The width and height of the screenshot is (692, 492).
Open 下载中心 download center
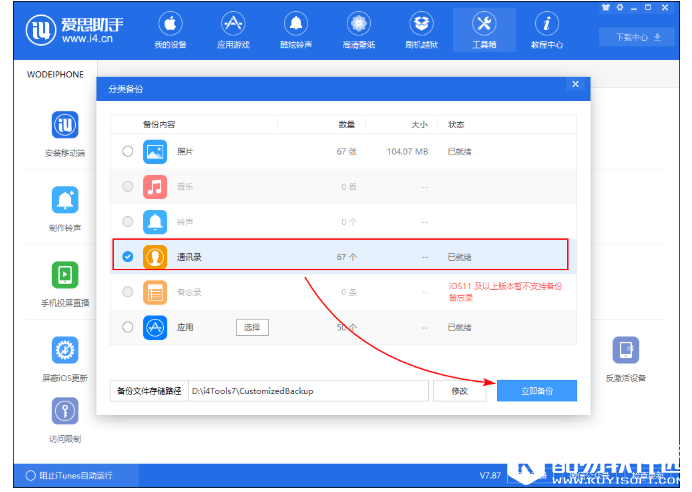pos(636,37)
